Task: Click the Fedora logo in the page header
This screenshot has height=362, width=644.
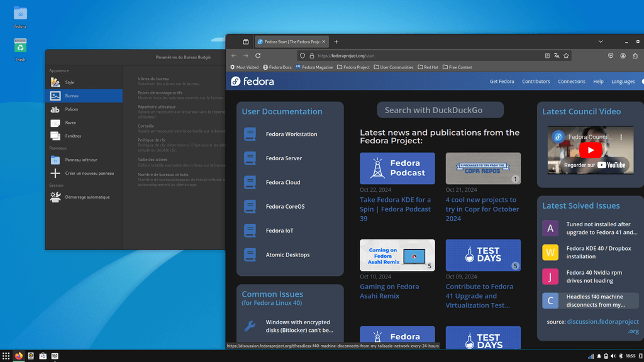Action: (x=252, y=81)
